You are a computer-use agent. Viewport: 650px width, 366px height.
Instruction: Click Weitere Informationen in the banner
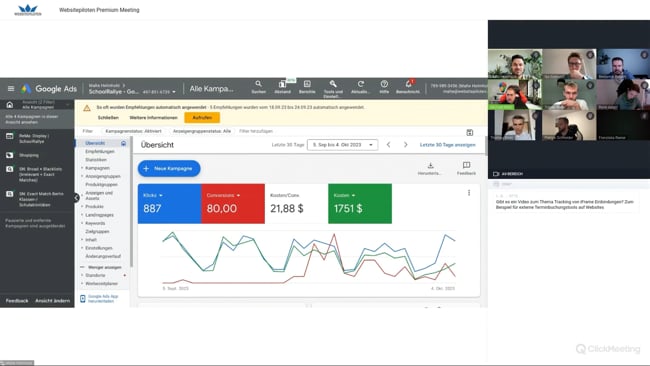[153, 118]
